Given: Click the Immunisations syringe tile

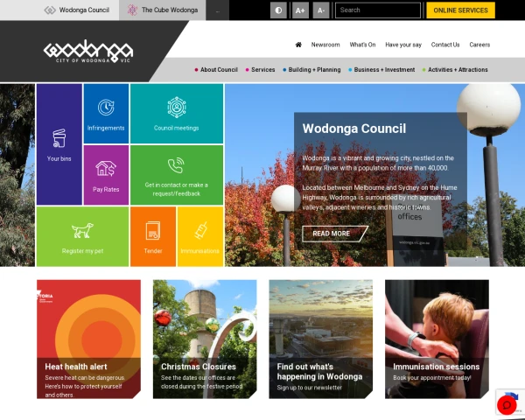Looking at the screenshot, I should click(200, 236).
